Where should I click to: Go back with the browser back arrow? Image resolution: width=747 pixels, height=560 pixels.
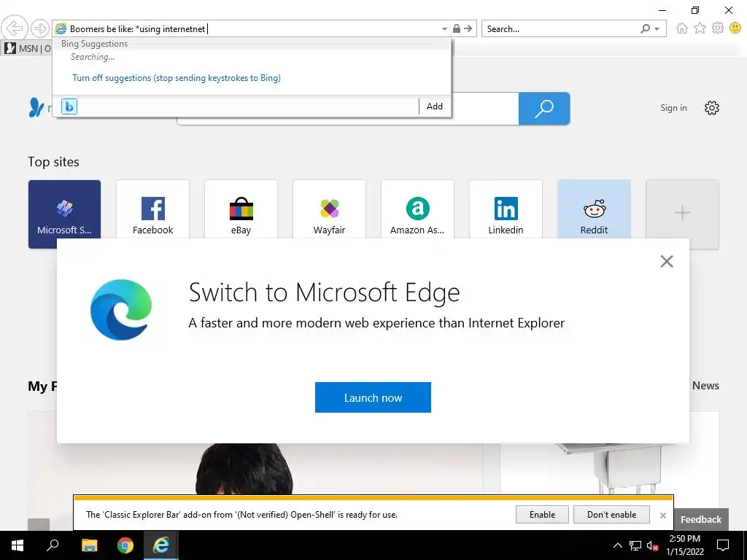point(15,28)
